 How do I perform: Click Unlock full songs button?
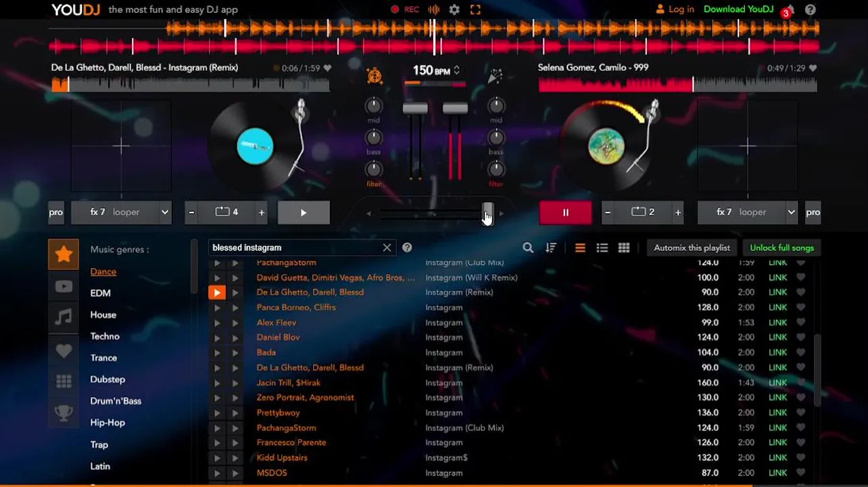(x=781, y=248)
